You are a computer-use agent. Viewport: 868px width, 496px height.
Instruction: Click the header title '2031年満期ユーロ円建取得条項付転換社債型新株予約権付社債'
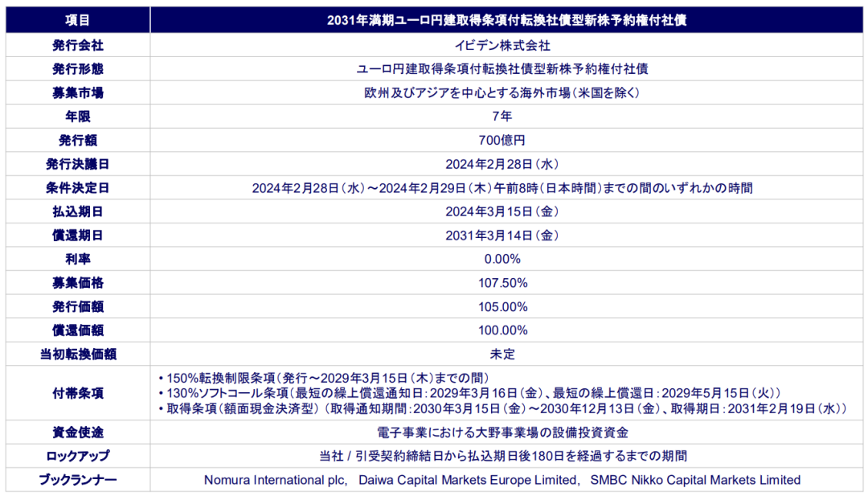506,20
